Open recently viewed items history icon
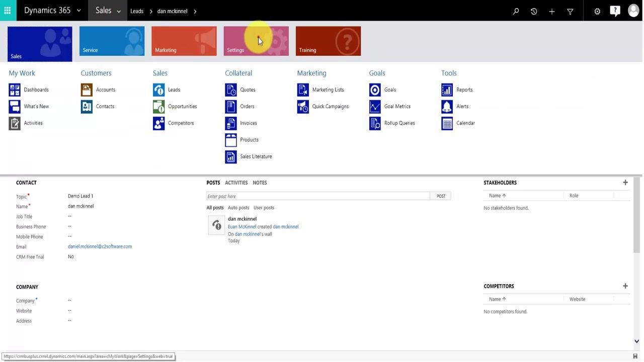644x362 pixels. [534, 11]
